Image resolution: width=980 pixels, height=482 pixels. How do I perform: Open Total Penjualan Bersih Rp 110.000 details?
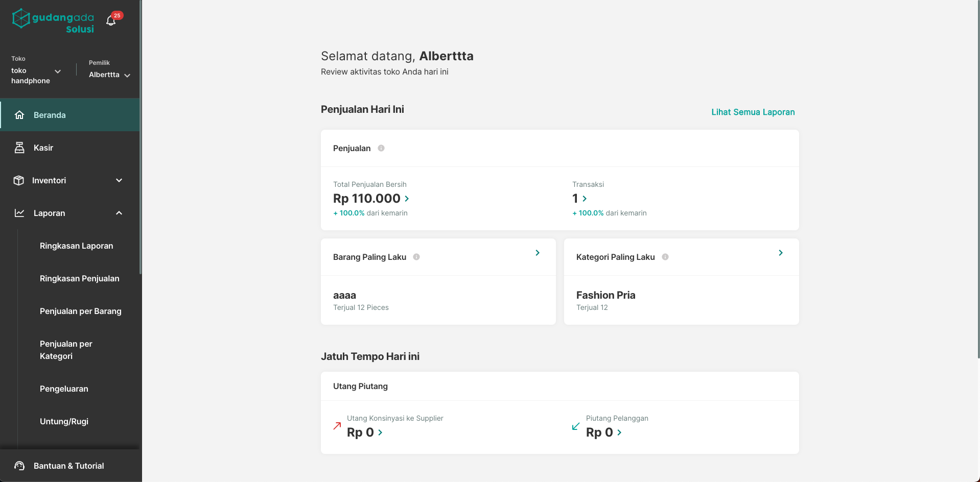pos(371,199)
